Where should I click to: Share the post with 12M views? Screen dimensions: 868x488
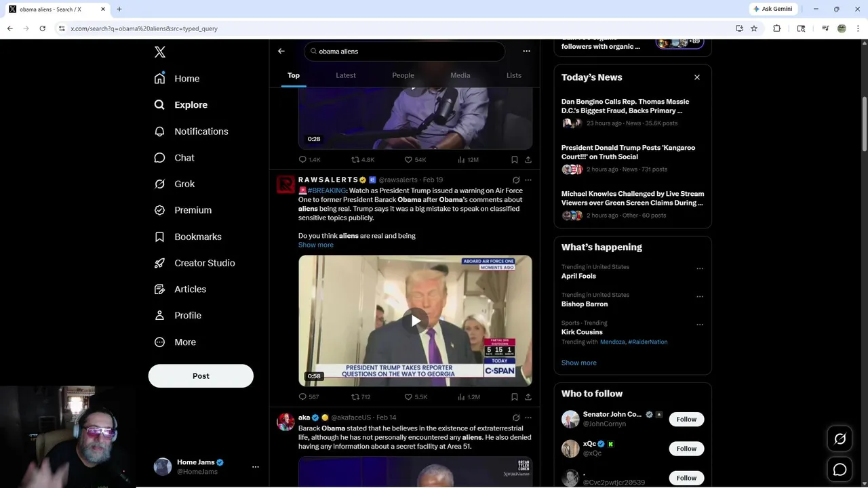click(528, 160)
